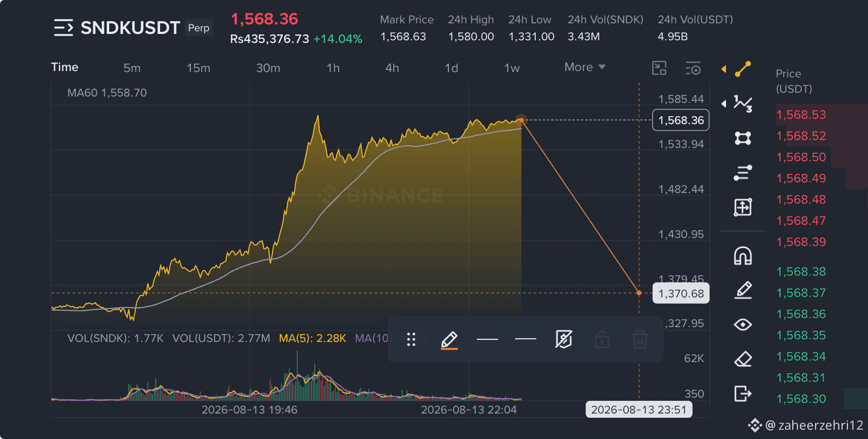Click bid price 1,568.31 in order book
Image resolution: width=868 pixels, height=439 pixels.
pyautogui.click(x=801, y=377)
